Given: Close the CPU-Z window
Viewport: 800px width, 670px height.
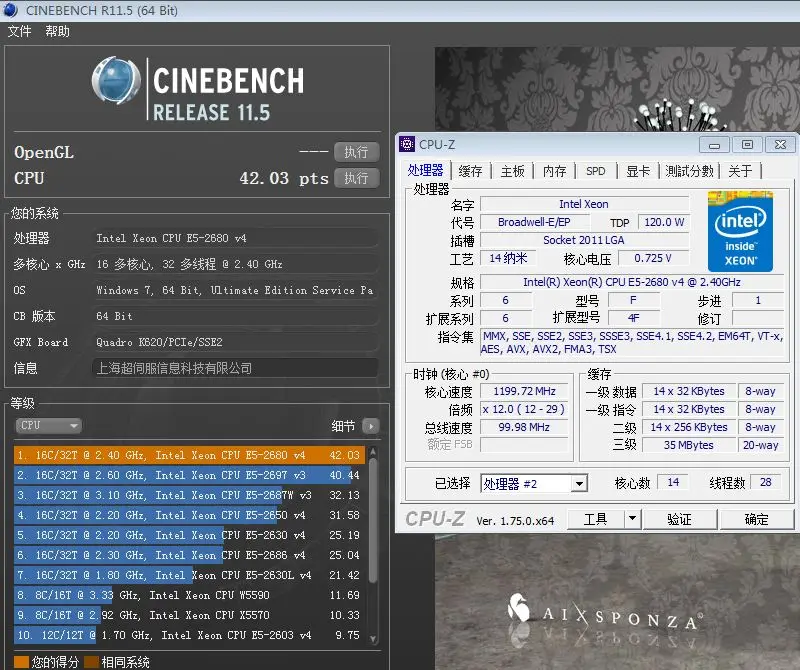Looking at the screenshot, I should [783, 144].
